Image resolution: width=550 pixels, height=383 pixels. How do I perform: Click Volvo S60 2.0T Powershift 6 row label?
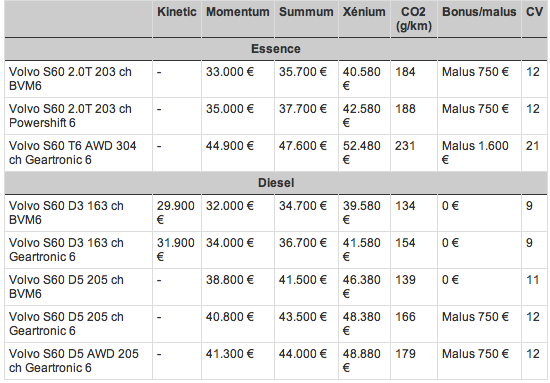[x=70, y=116]
